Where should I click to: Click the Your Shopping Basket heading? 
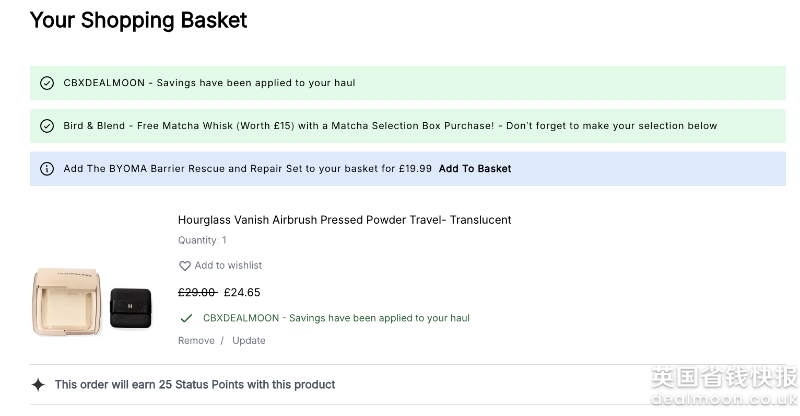click(x=138, y=20)
